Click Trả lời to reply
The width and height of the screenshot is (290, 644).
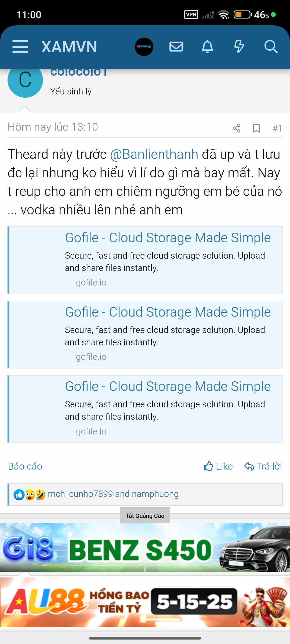tap(263, 466)
